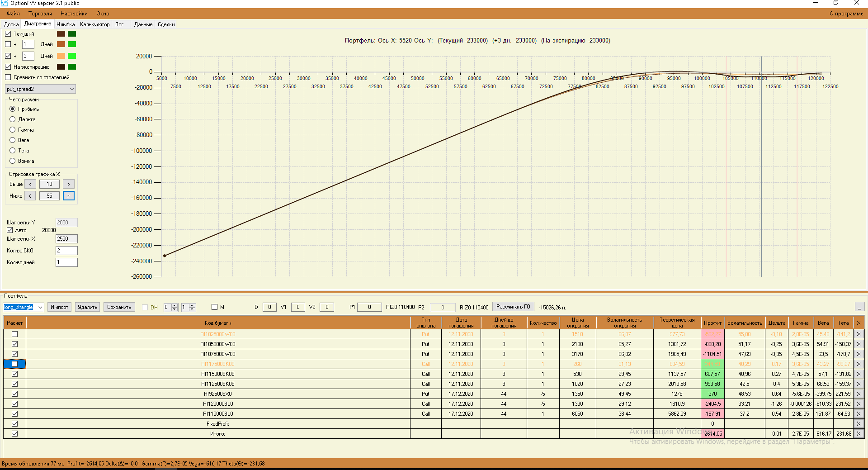Click the Кол-во СКО input field
This screenshot has width=868, height=470.
pyautogui.click(x=66, y=251)
